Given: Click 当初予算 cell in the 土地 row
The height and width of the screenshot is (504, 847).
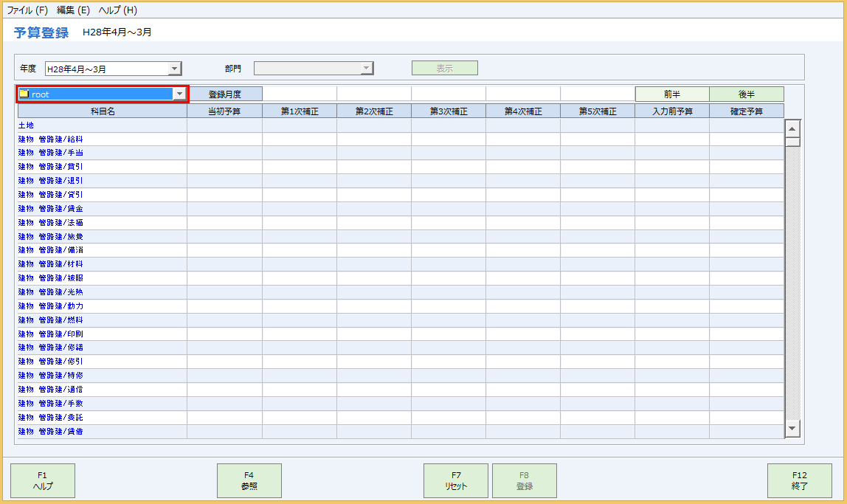Looking at the screenshot, I should pos(224,125).
